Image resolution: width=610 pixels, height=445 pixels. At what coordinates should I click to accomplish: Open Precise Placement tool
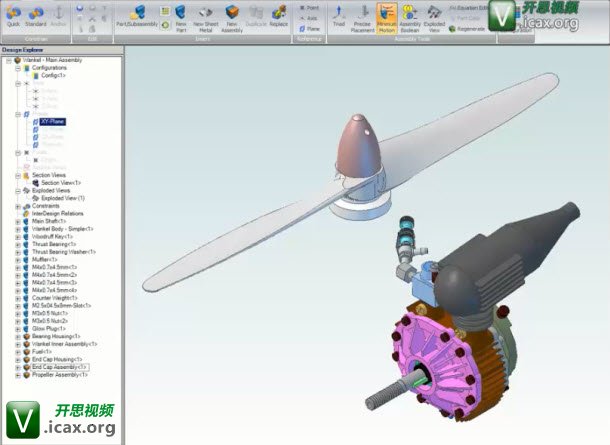[362, 18]
